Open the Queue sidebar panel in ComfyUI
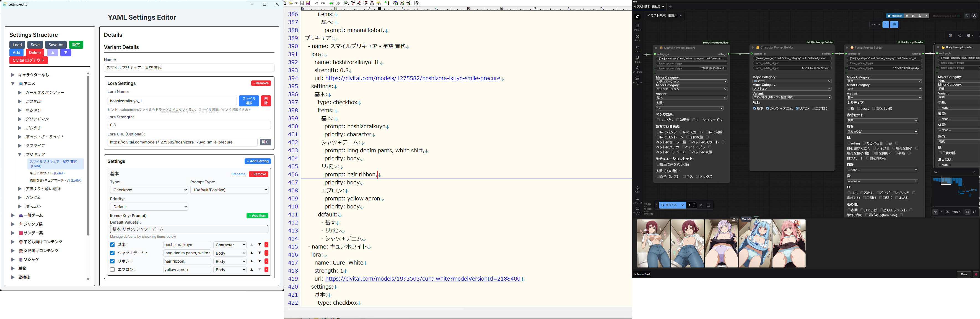980x319 pixels. tap(637, 37)
